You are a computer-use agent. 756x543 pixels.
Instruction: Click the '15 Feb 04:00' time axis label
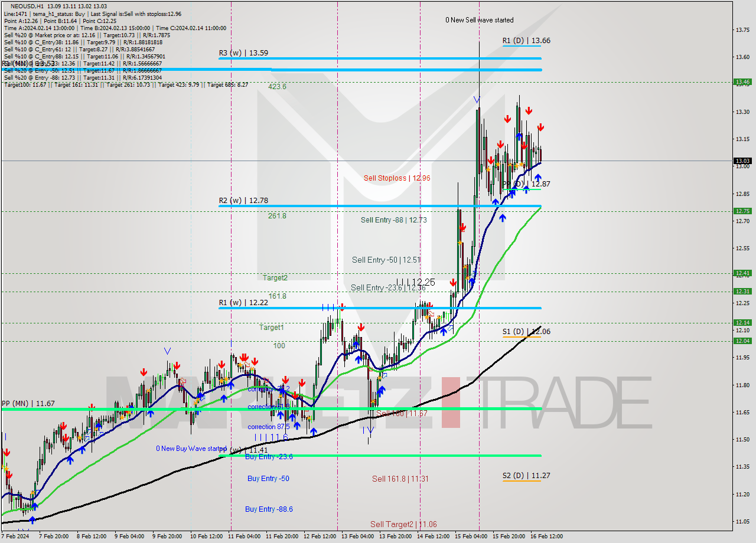point(471,537)
